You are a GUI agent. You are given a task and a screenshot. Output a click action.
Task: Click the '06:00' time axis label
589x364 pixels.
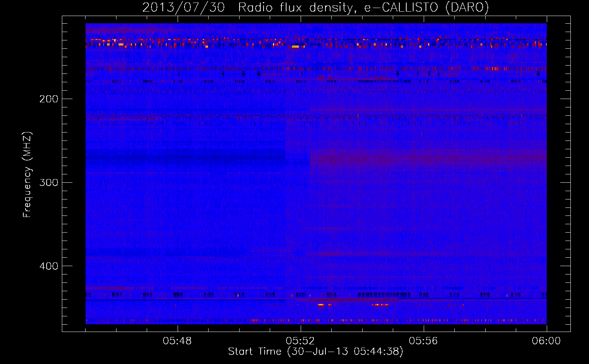click(546, 341)
